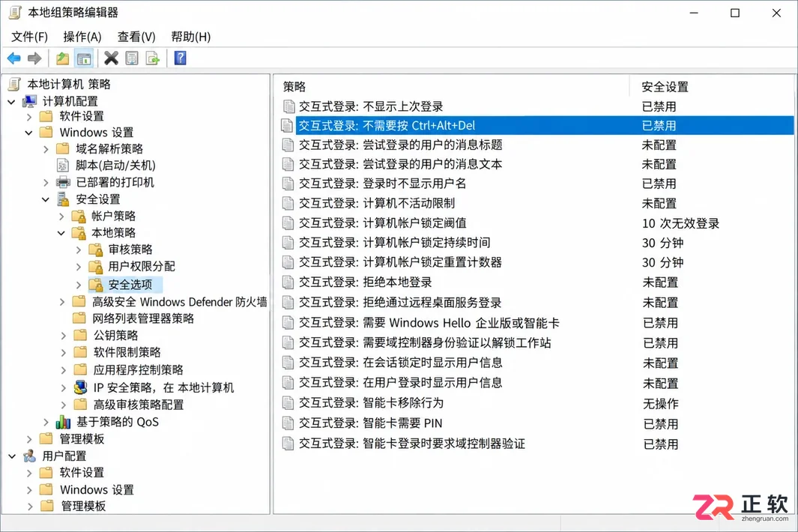This screenshot has height=532, width=798.
Task: Select Windows 设置 under 用户配置
Action: pyautogui.click(x=97, y=489)
